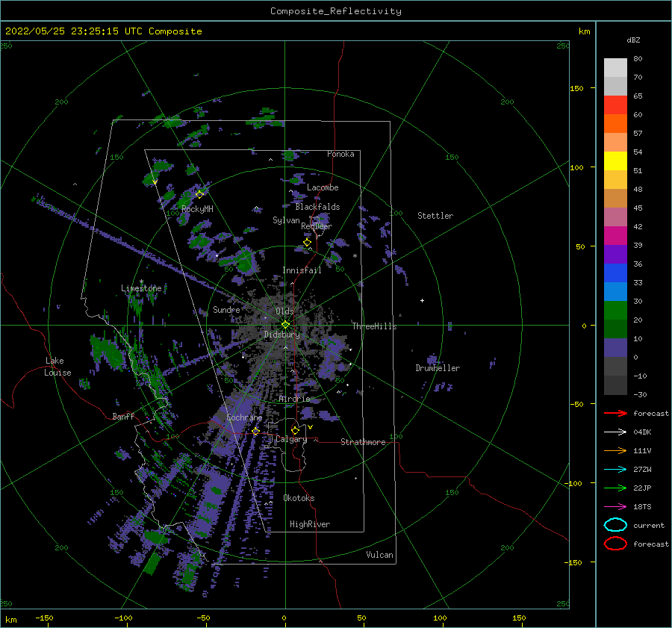Click the 80 dBZ light gray swatch

[x=615, y=67]
